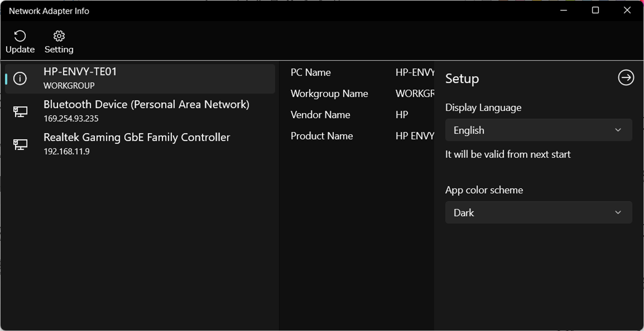This screenshot has height=331, width=644.
Task: Click the arrow icon in the Setup panel
Action: [x=626, y=77]
